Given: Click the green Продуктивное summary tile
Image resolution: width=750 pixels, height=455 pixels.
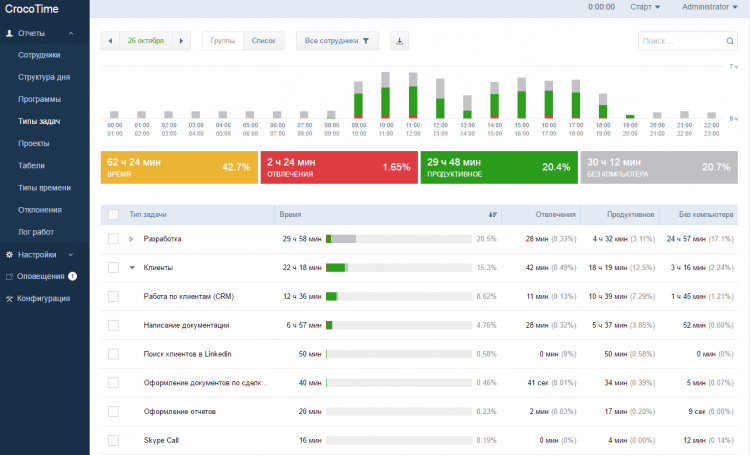Looking at the screenshot, I should (x=498, y=167).
